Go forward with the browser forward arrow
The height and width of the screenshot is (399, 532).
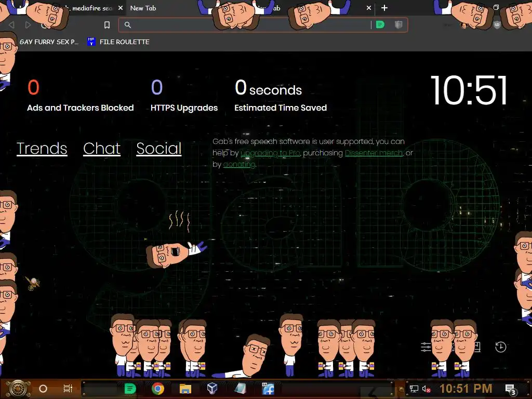point(28,25)
